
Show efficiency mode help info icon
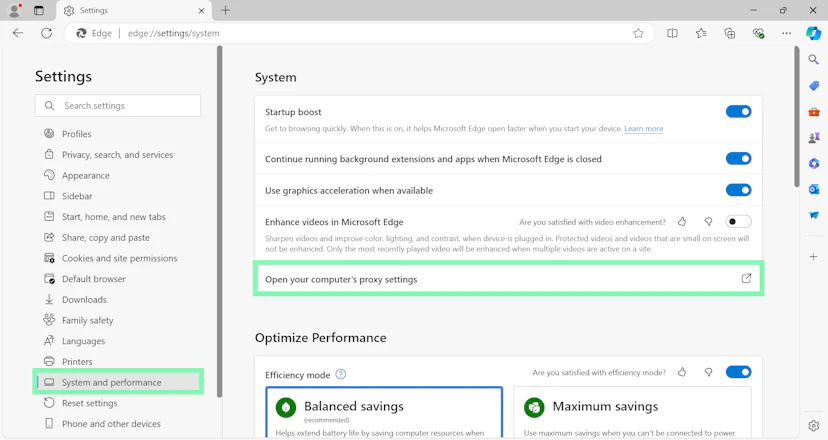point(341,375)
